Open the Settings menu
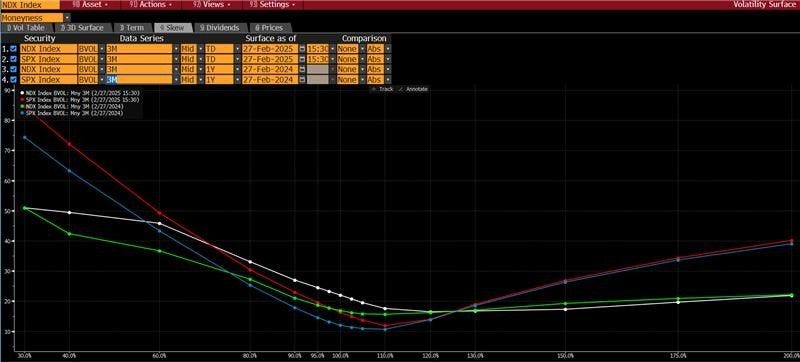Image resolution: width=800 pixels, height=362 pixels. pos(273,5)
